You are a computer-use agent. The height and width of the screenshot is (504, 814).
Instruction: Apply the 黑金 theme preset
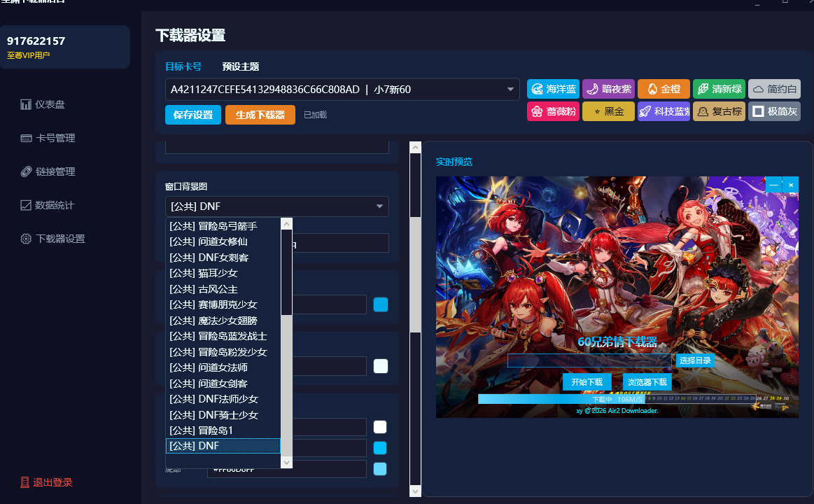click(608, 111)
